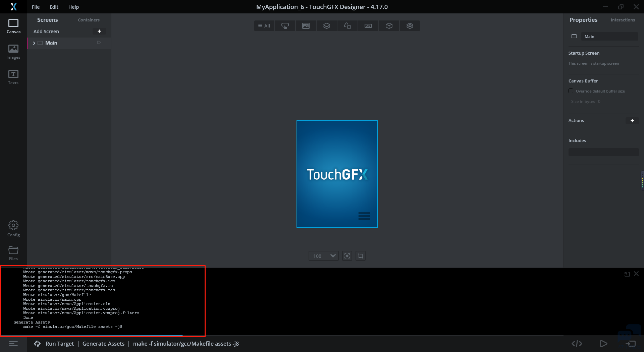Open the Canvas view in sidebar

[x=13, y=26]
